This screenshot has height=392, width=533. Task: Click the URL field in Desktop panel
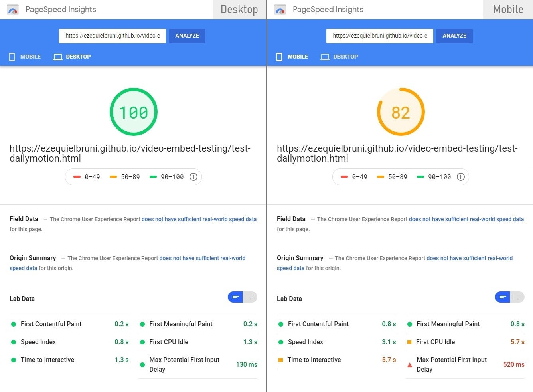[x=113, y=36]
